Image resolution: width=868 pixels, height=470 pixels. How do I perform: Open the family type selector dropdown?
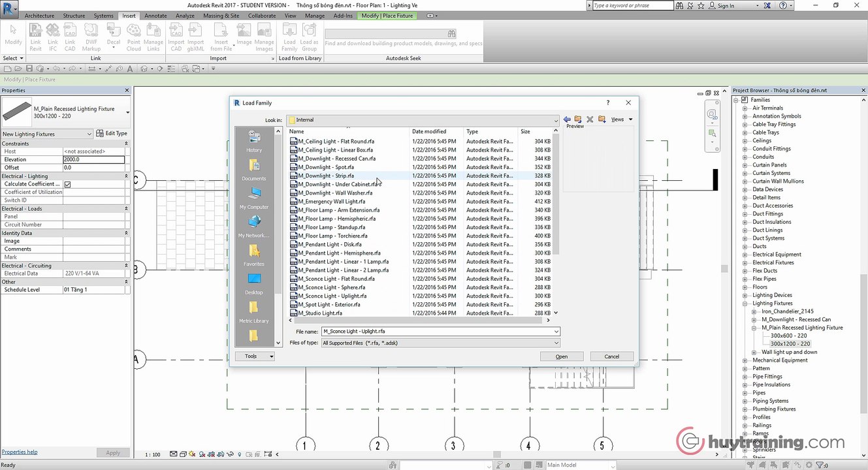point(127,112)
